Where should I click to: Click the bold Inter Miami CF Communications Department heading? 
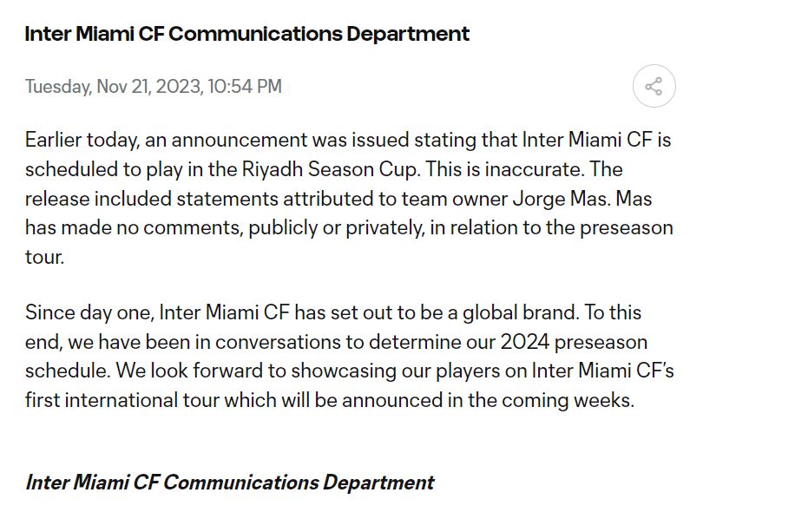click(247, 34)
